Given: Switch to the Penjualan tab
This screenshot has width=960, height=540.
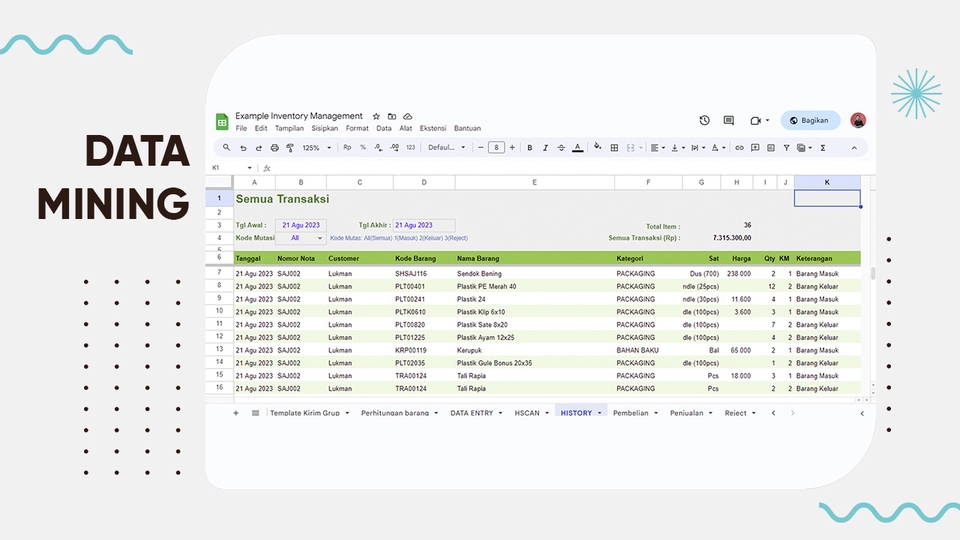Looking at the screenshot, I should pos(691,413).
